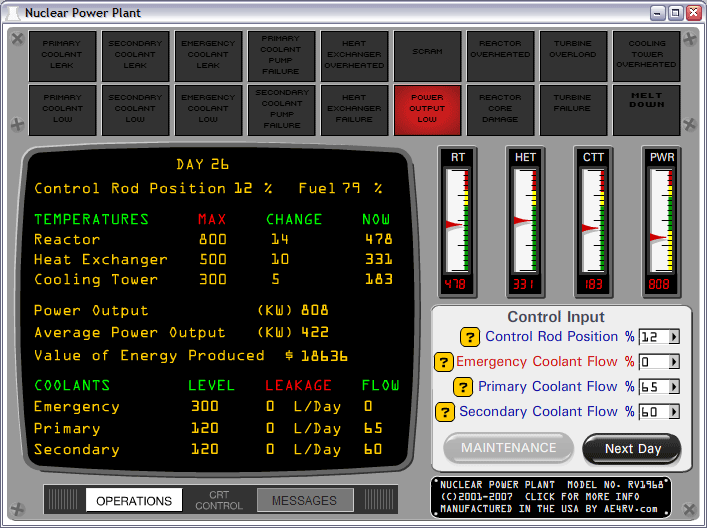This screenshot has height=528, width=707.
Task: Click the SCRAM indicator panel
Action: [427, 56]
